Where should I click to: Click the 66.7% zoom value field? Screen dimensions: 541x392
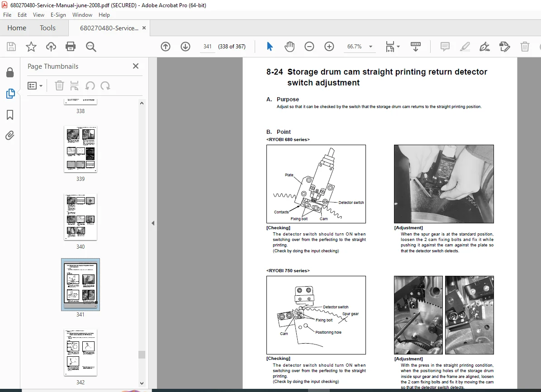click(355, 47)
